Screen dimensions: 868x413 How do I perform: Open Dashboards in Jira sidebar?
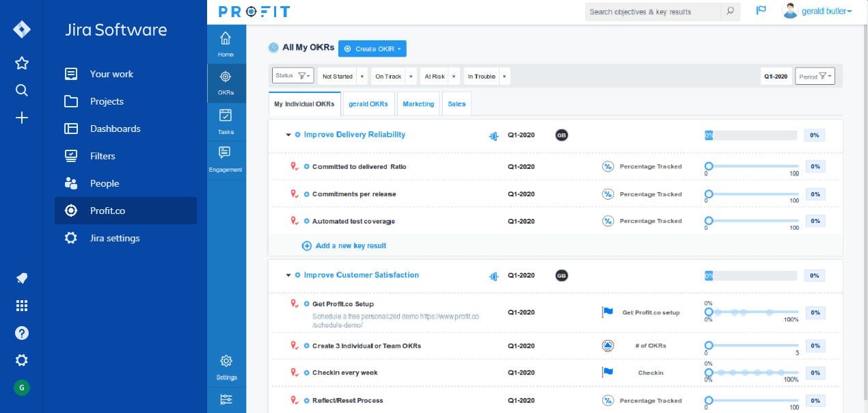tap(126, 129)
